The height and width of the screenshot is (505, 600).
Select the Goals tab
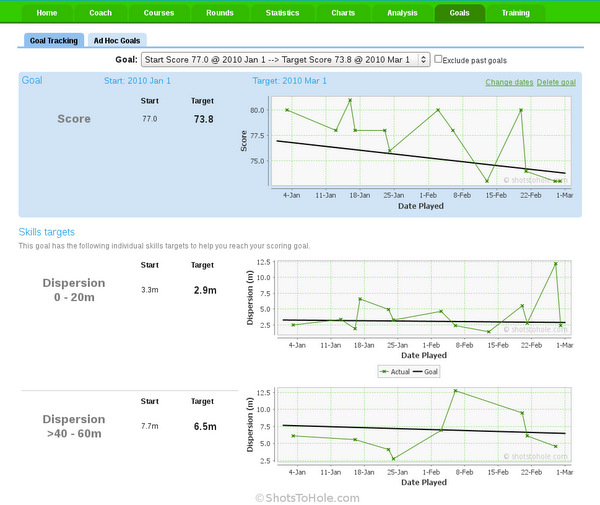(x=460, y=13)
